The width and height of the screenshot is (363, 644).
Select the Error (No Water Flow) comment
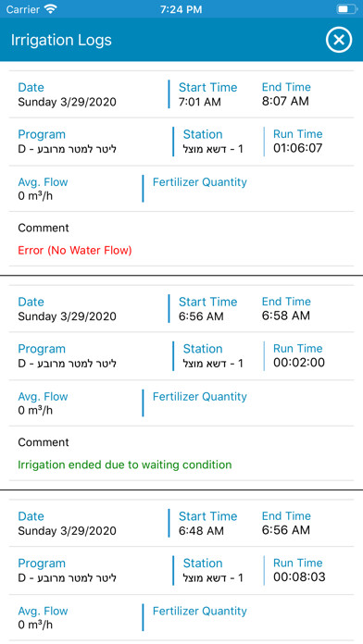75,250
